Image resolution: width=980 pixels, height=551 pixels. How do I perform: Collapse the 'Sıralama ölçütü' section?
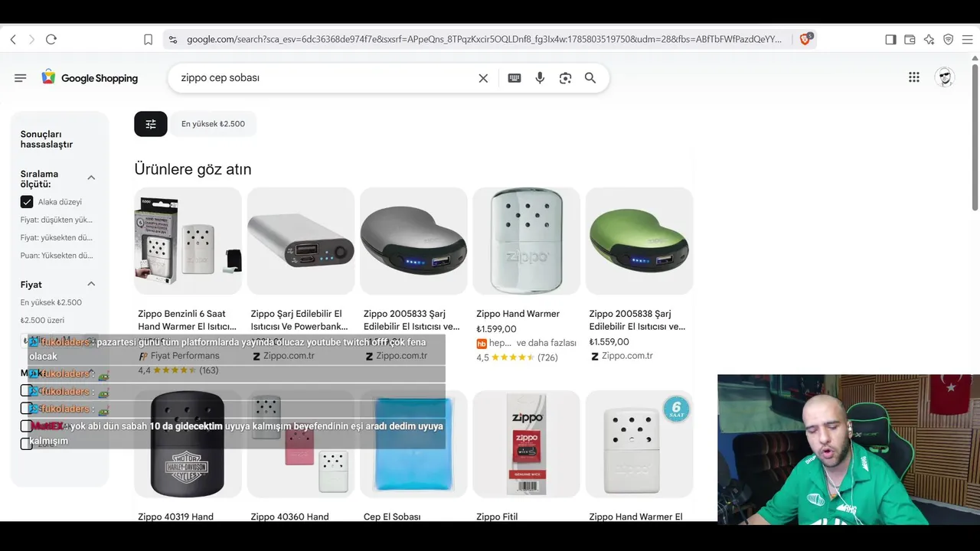point(91,178)
